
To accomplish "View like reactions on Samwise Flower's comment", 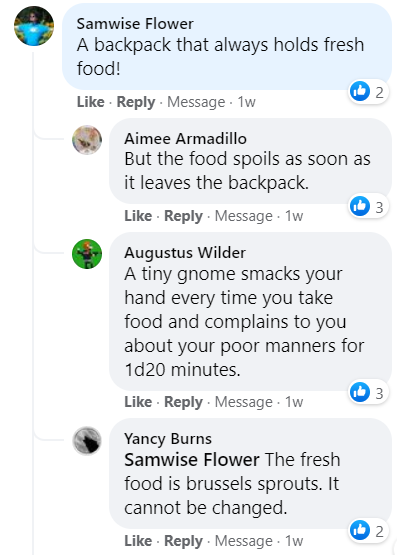I will (x=368, y=92).
